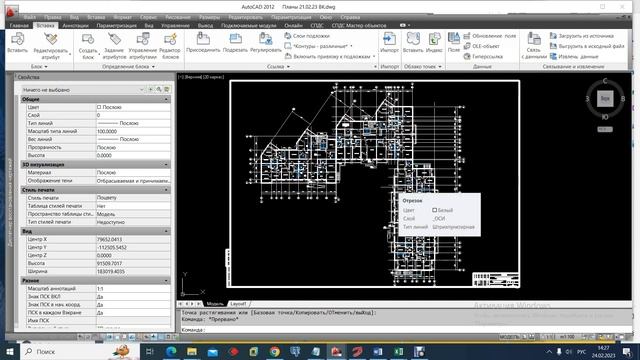Viewport: 640px width, 360px height.
Task: Open the СПДС Мастер объектов tab
Action: point(359,25)
